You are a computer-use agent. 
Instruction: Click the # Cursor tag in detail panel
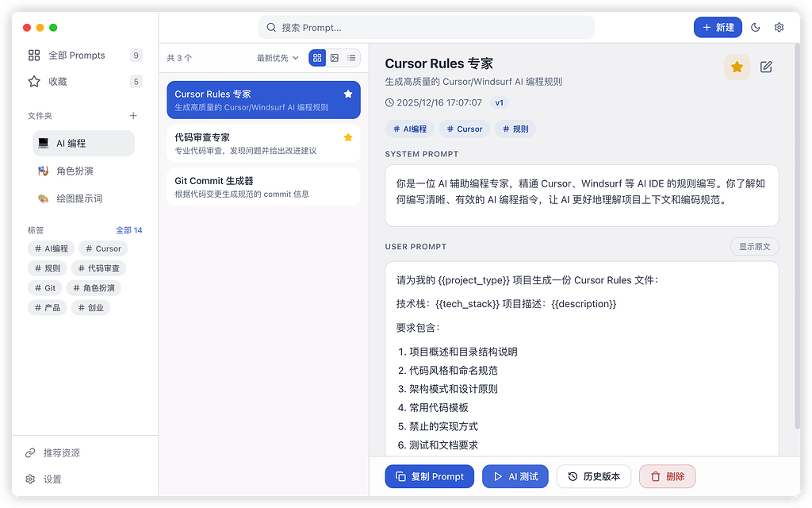465,129
